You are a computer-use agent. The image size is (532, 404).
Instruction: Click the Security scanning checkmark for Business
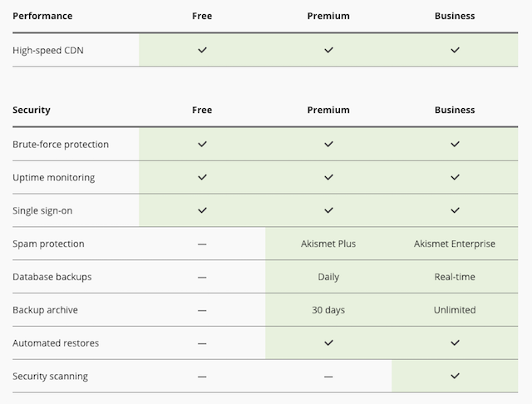(x=455, y=376)
